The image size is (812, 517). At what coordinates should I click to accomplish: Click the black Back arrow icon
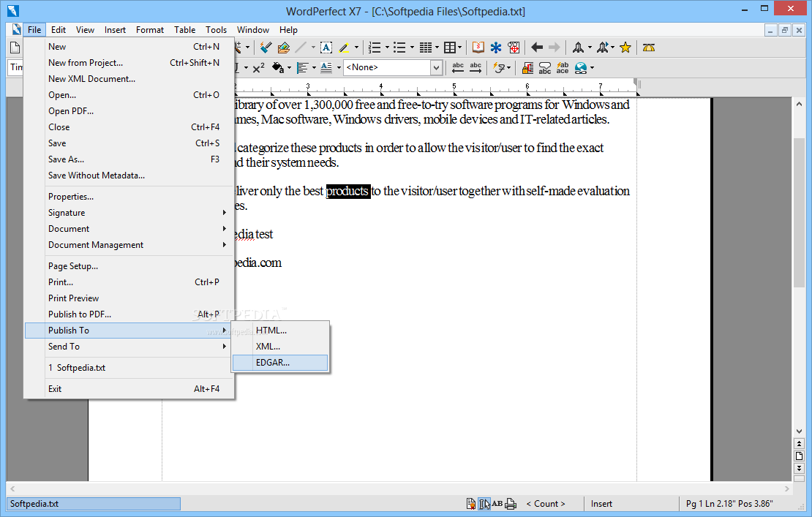[x=537, y=48]
